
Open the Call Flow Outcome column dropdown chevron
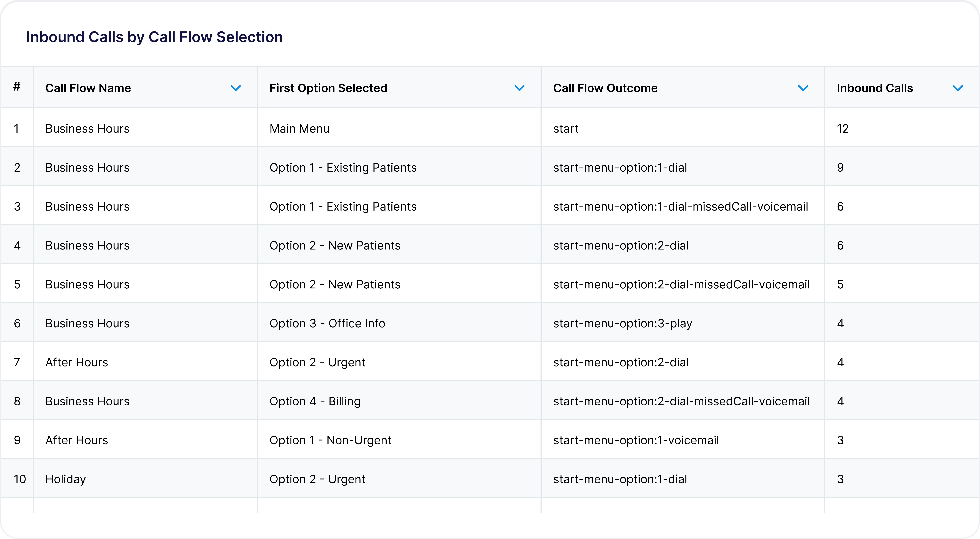coord(803,88)
